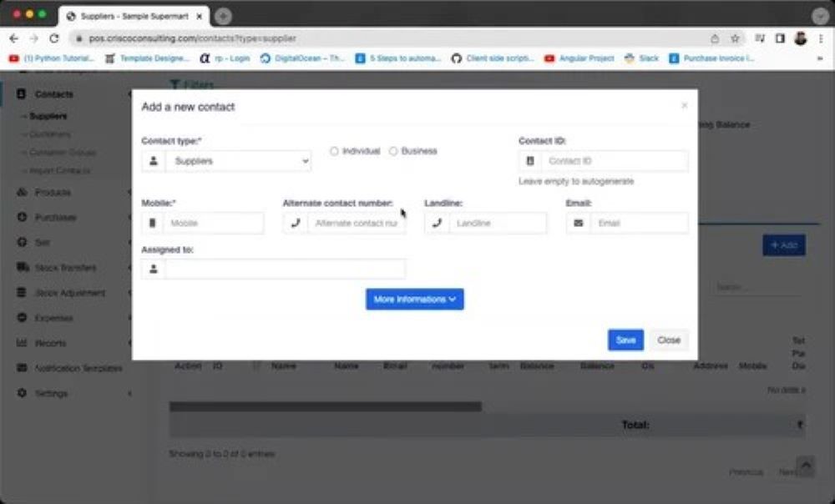Click the ID badge icon beside Contact ID
The image size is (835, 504).
click(x=530, y=161)
